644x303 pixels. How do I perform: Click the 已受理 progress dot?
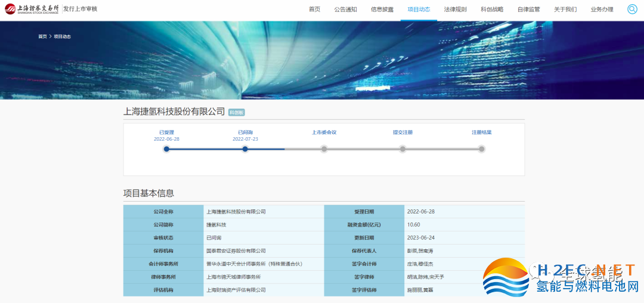166,149
